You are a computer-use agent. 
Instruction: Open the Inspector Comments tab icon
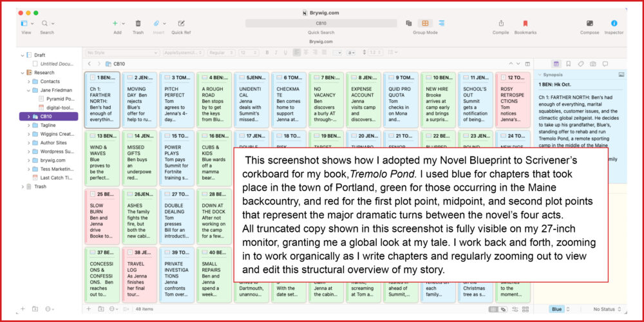click(605, 64)
